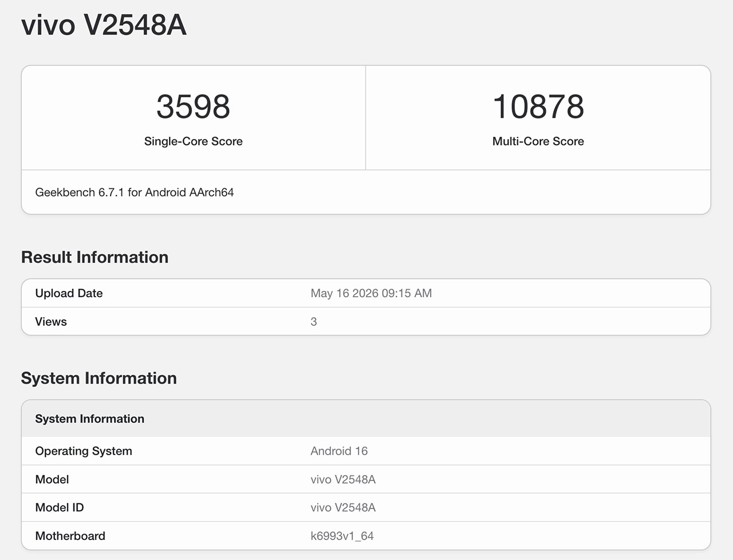
Task: Click the "Result Information" section heading
Action: [x=95, y=257]
